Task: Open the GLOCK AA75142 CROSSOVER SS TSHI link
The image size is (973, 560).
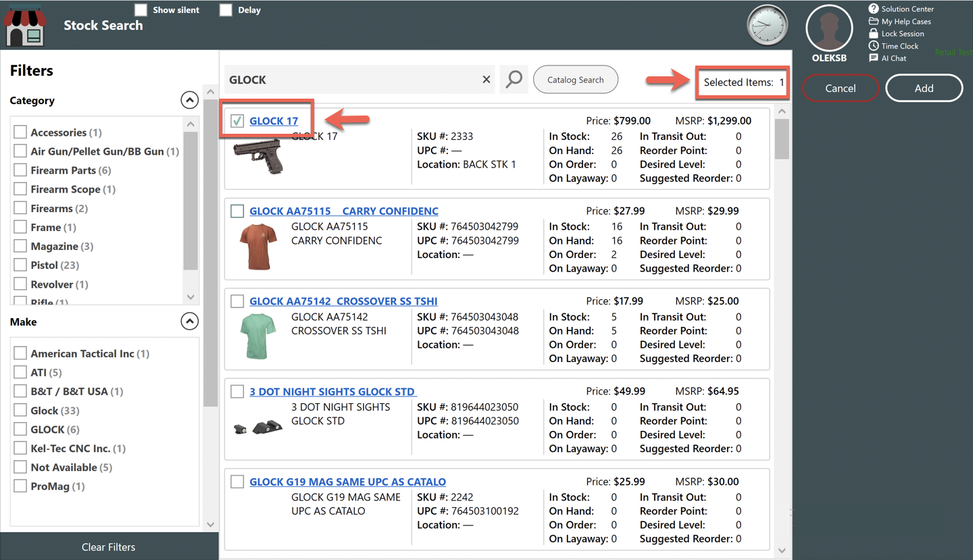Action: 343,301
